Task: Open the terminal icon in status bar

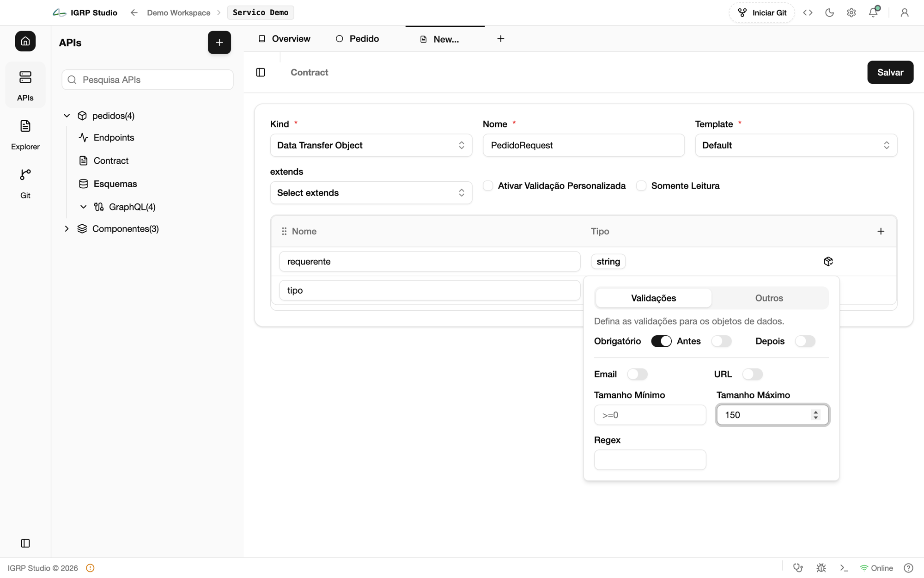Action: tap(844, 568)
